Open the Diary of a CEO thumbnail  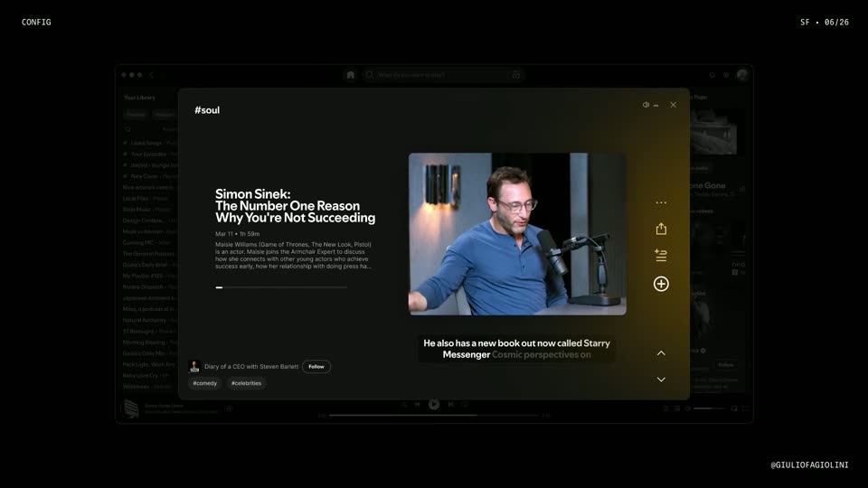pos(194,366)
